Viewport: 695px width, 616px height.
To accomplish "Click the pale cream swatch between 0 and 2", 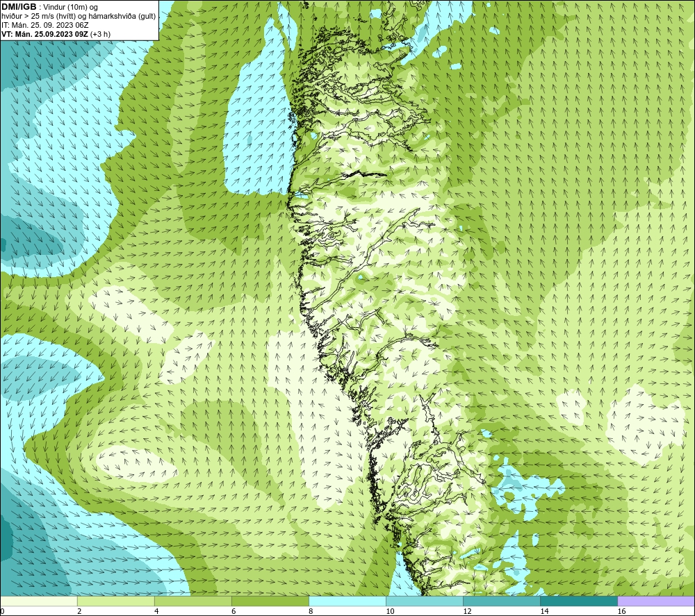I will (38, 601).
